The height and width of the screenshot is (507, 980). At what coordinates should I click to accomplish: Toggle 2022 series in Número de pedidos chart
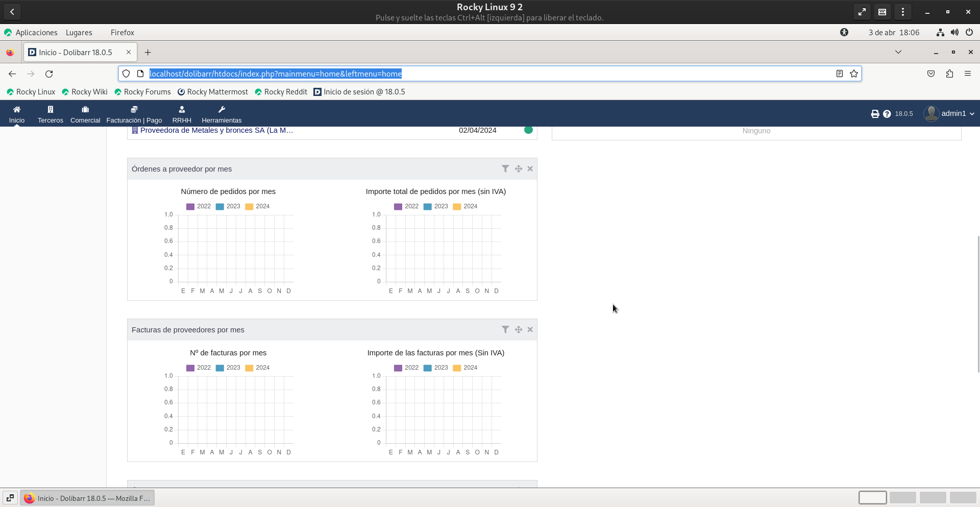(198, 206)
